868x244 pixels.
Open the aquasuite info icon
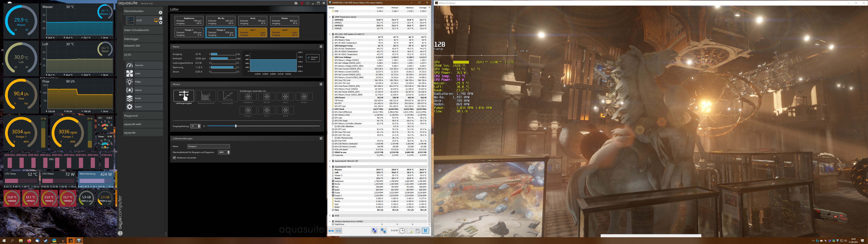tap(308, 3)
